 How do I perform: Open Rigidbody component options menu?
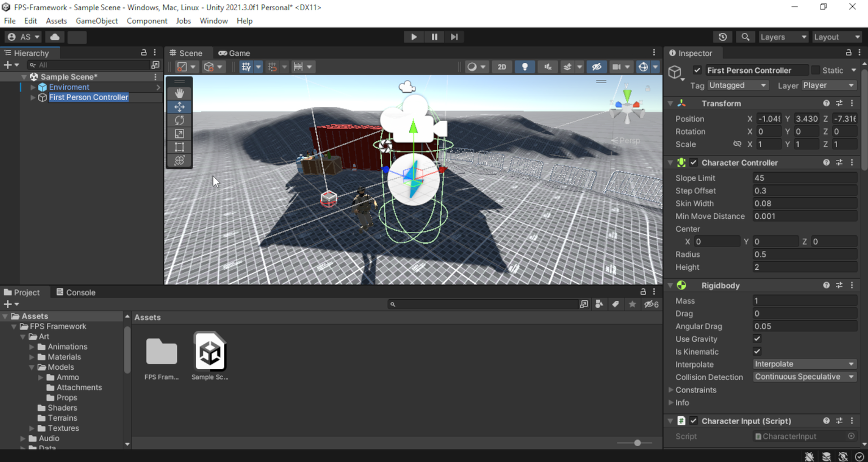coord(852,286)
